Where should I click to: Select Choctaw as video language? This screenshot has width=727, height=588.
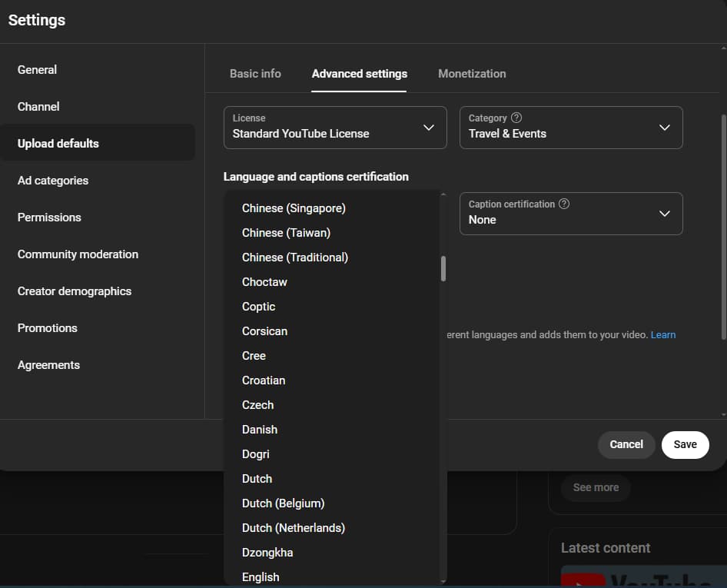click(x=332, y=282)
